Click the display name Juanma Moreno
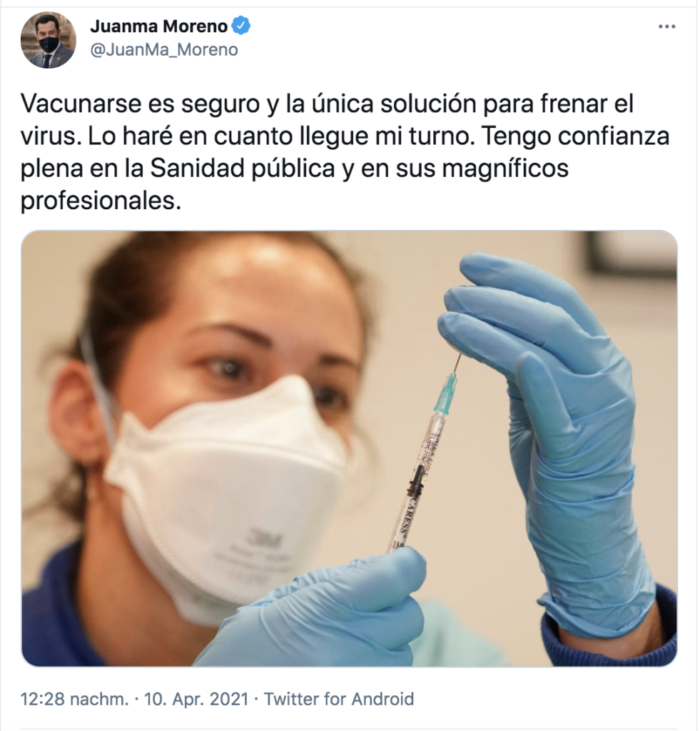The image size is (700, 731). coord(158,26)
